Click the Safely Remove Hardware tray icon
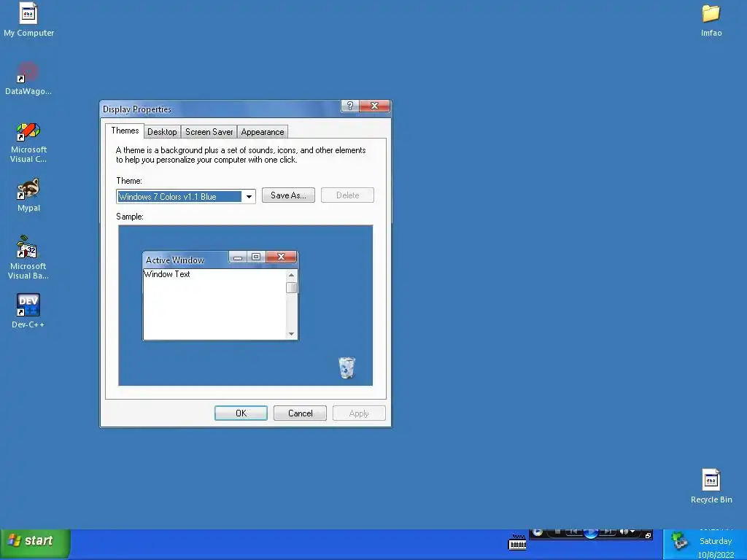Screen dimensions: 747x560 (x=679, y=540)
